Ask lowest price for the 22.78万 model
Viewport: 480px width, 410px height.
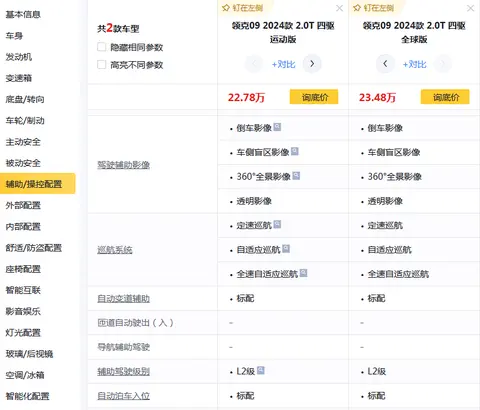click(314, 97)
